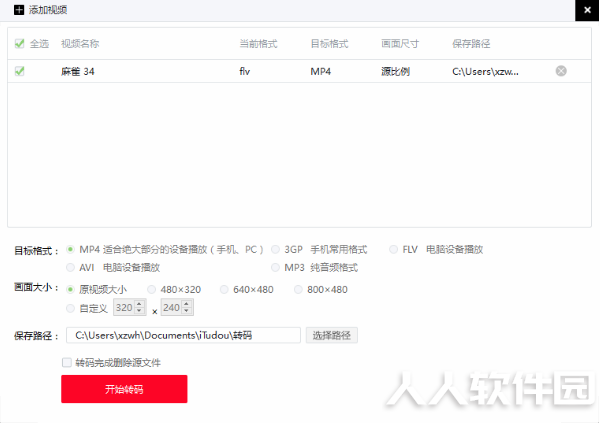Click the 保存路径 column header

[x=471, y=44]
